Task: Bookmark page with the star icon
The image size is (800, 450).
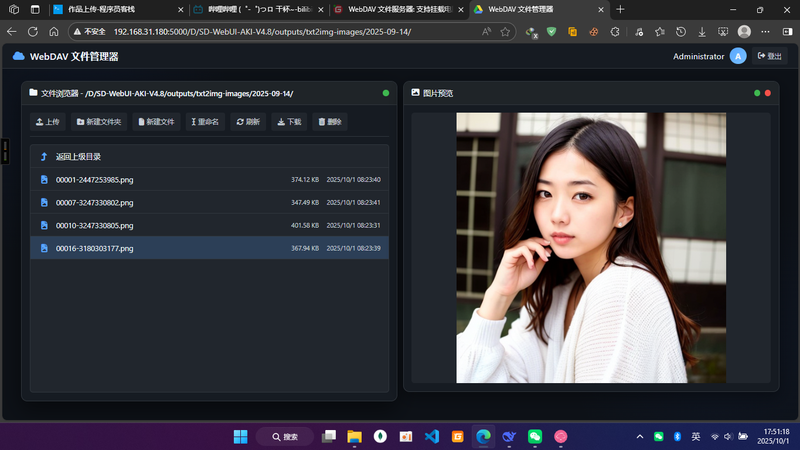Action: click(x=505, y=32)
